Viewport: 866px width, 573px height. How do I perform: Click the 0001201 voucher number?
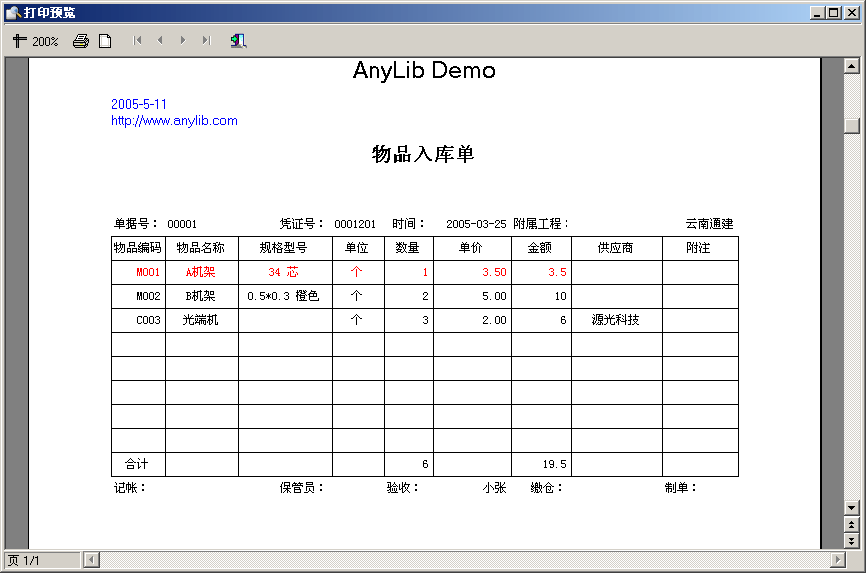[x=355, y=224]
